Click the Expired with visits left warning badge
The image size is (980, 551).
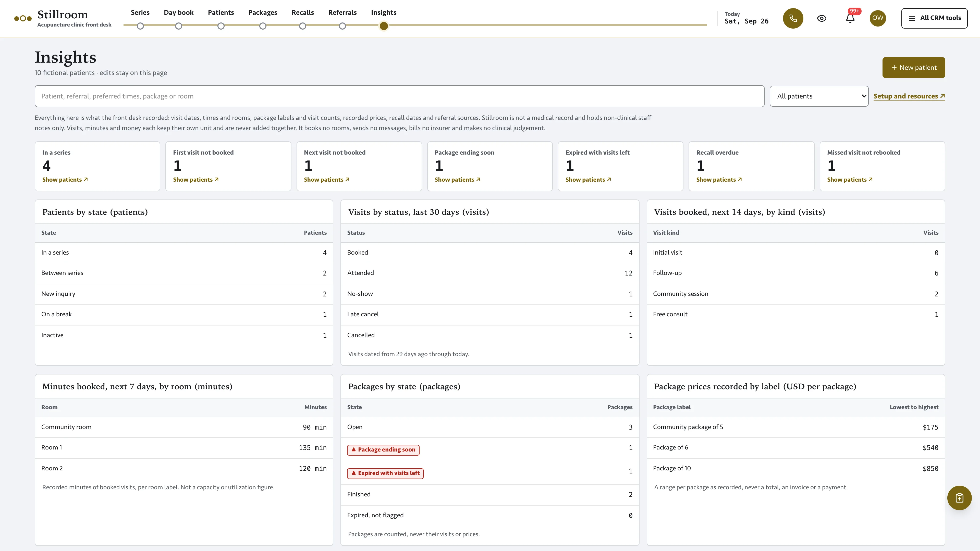(385, 473)
